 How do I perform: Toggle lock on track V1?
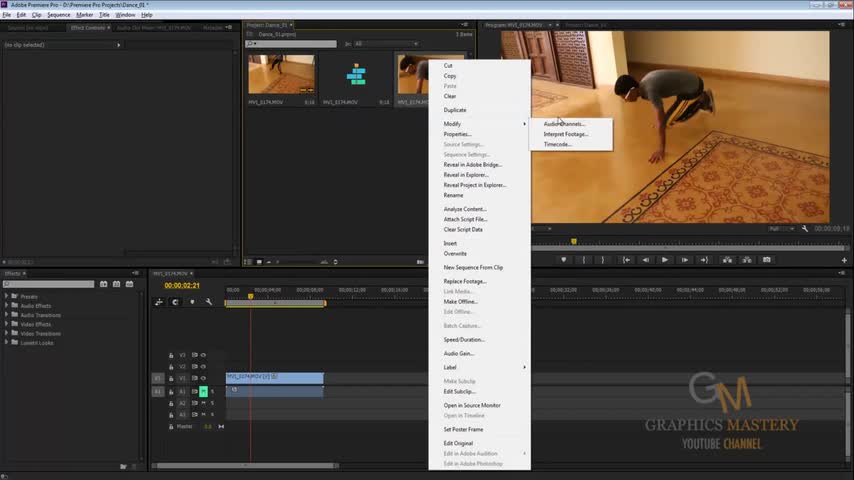click(171, 379)
